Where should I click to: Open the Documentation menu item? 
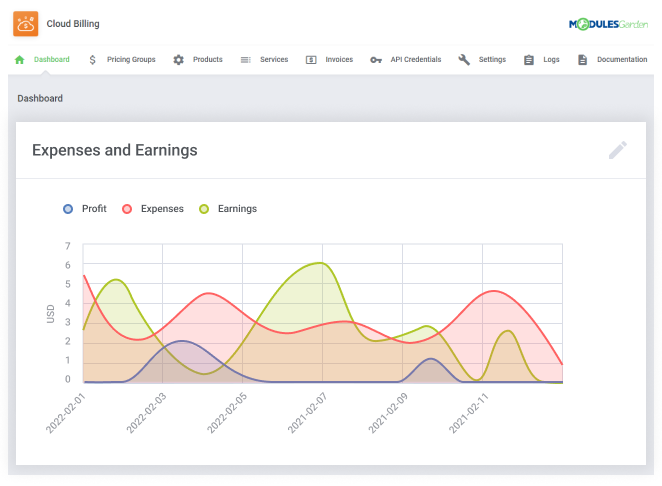click(x=622, y=60)
